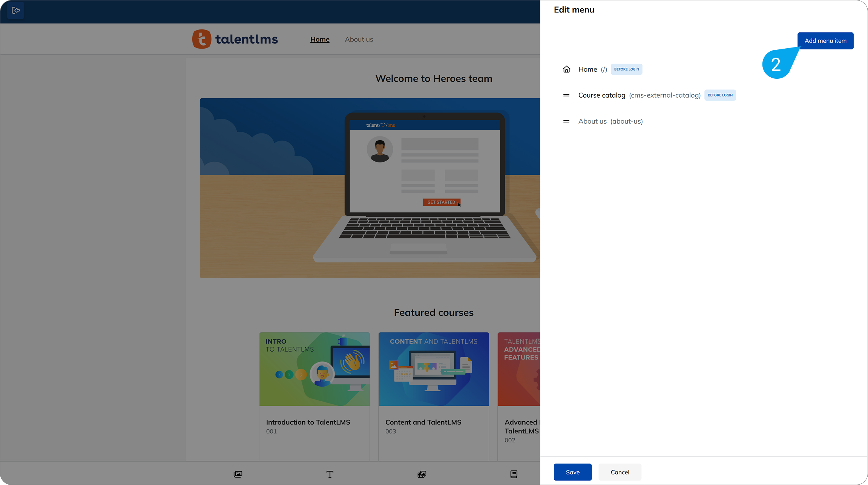Click the numbered step 2 callout marker
The width and height of the screenshot is (868, 485).
click(x=776, y=64)
